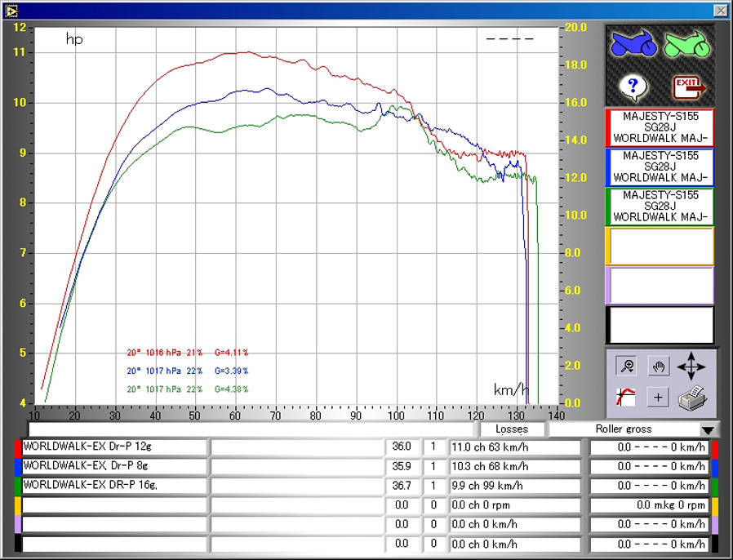Click the red EXIT icon
This screenshot has width=733, height=560.
coord(688,87)
